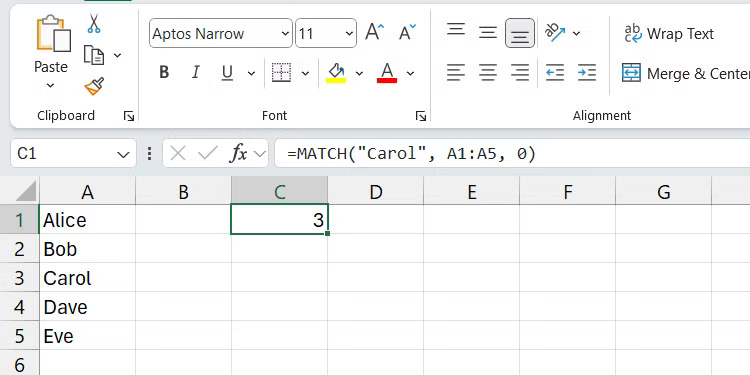Click the formula bar with MATCH formula
The image size is (750, 375).
[512, 154]
